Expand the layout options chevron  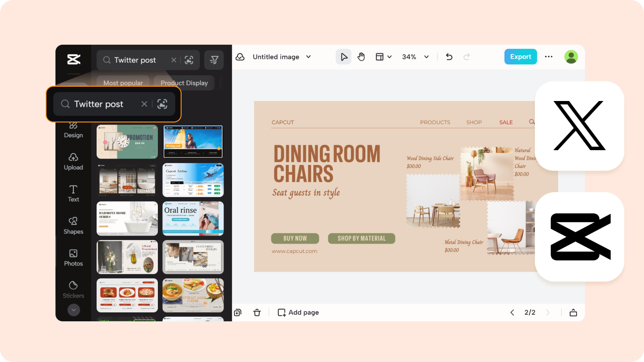coord(390,57)
